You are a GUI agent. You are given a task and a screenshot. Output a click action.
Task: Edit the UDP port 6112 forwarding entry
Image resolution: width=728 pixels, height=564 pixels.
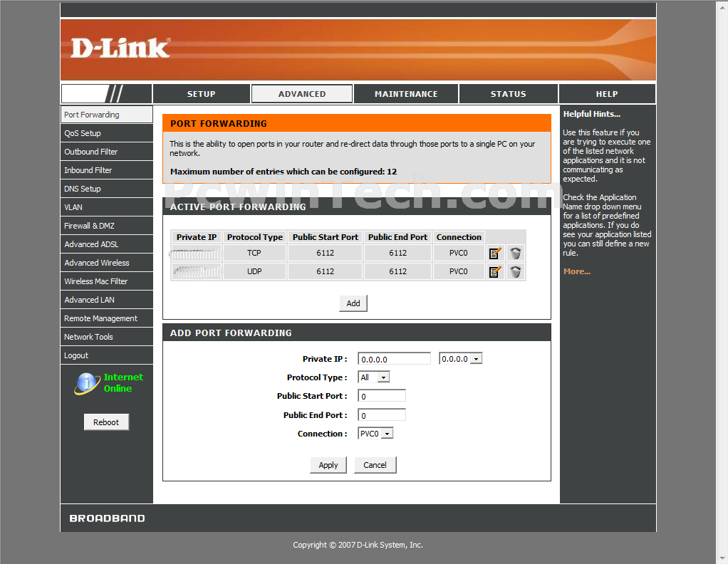coord(495,271)
